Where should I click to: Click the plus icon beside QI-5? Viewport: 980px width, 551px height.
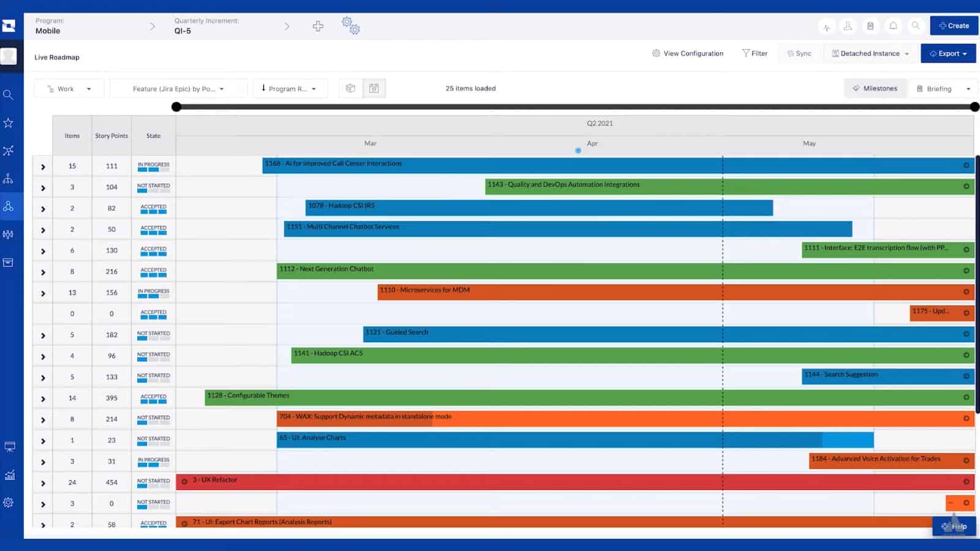(x=318, y=26)
